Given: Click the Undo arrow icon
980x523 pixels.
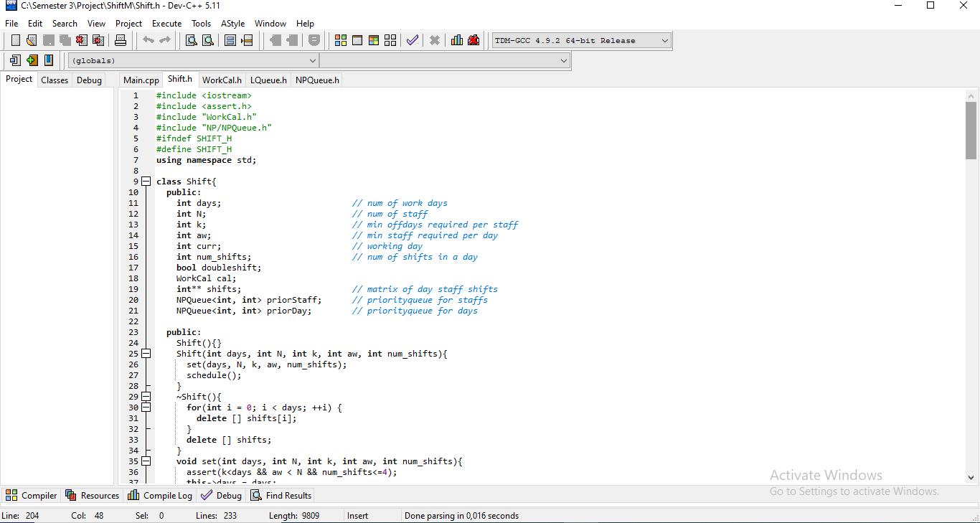Looking at the screenshot, I should (x=148, y=40).
